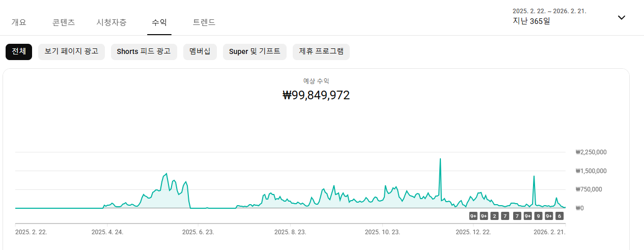Open the 9+ badge between badges 9 and 6
The width and height of the screenshot is (644, 250).
pos(549,216)
